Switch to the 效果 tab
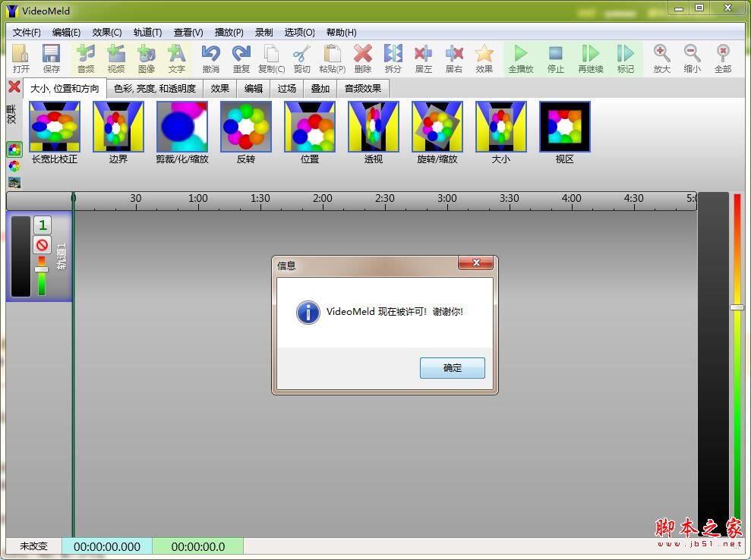 [x=220, y=89]
